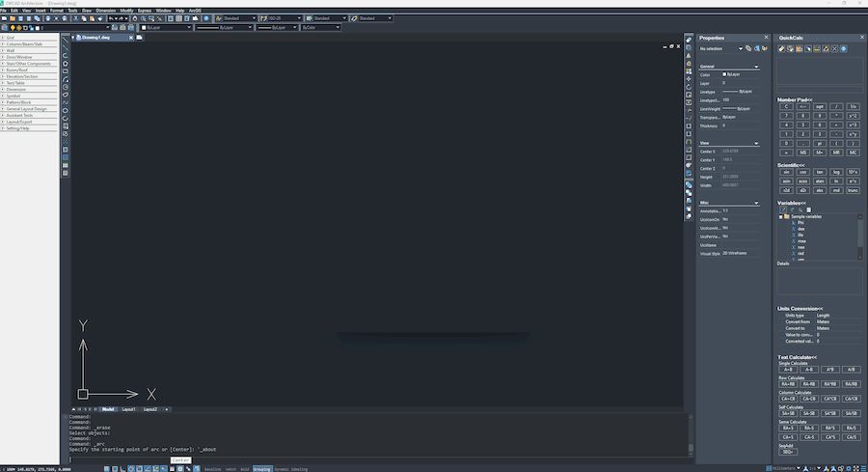
Task: Click the C clear key on Number Pad
Action: (786, 106)
